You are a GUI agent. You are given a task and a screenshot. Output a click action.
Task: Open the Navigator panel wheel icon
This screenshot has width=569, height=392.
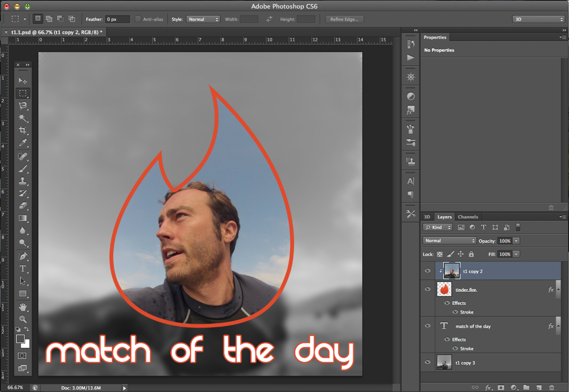[x=410, y=77]
